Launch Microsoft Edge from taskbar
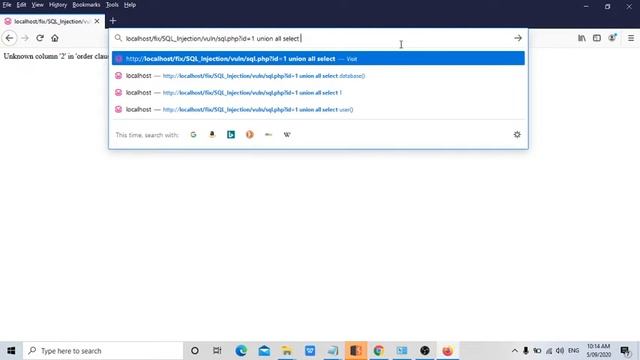Viewport: 640px width, 360px height. [241, 351]
